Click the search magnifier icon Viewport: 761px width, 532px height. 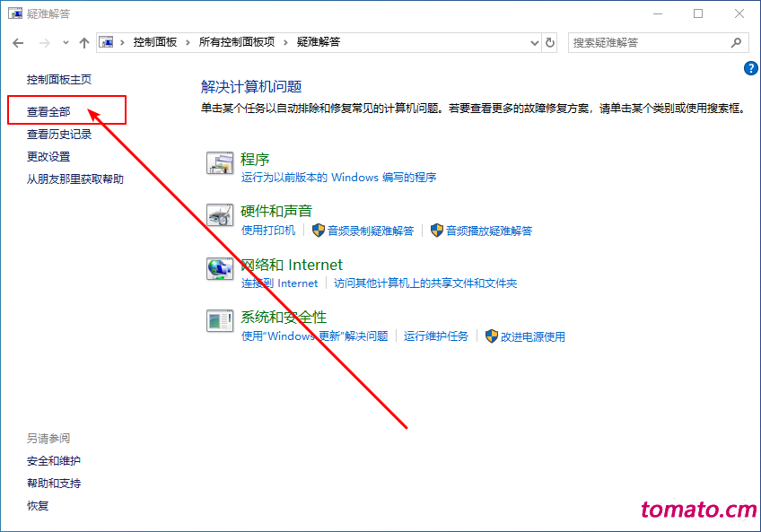click(736, 43)
